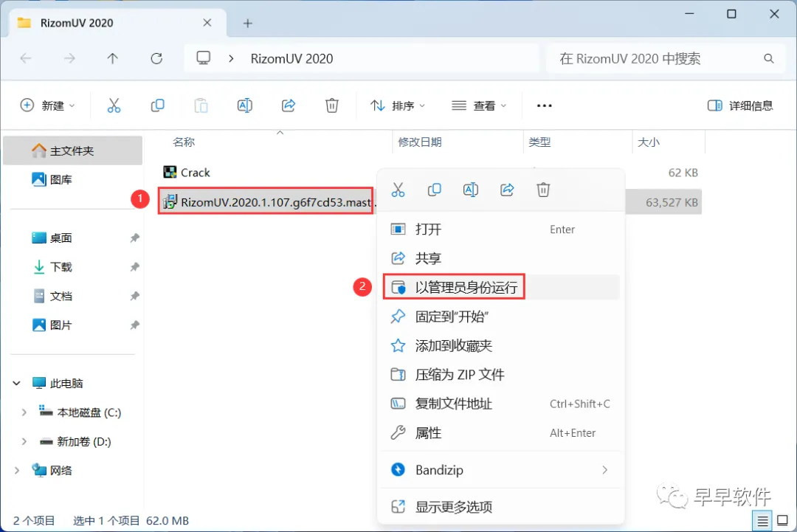Click Rename icon in the context menu
The height and width of the screenshot is (532, 797).
point(471,190)
